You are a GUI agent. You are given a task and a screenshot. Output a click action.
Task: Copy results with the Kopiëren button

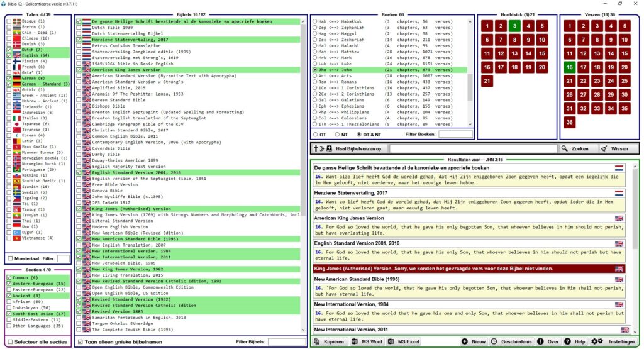tap(329, 341)
